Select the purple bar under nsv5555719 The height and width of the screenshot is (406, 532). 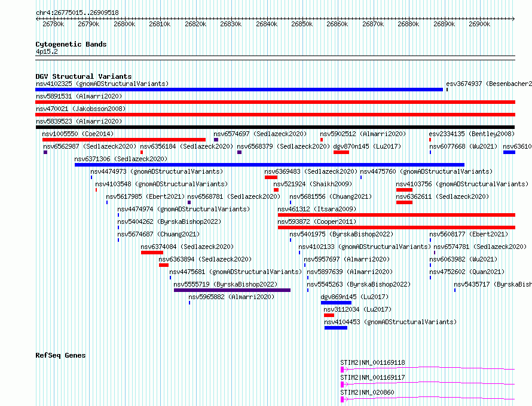232,290
